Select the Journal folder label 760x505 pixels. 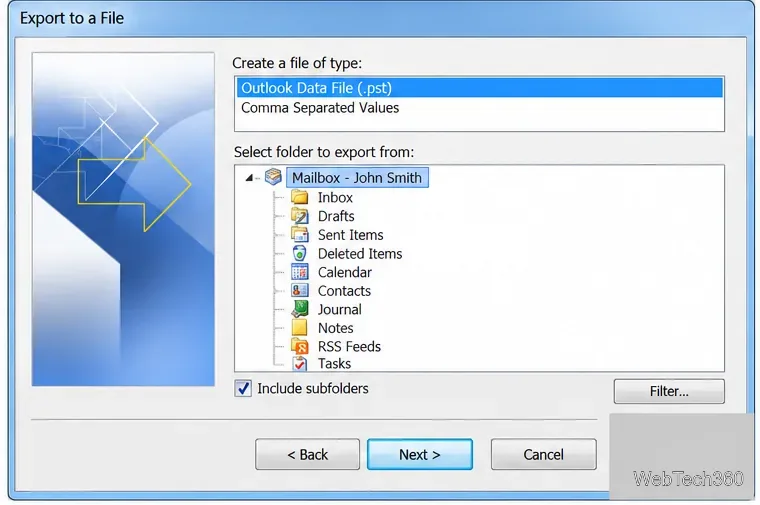point(339,309)
